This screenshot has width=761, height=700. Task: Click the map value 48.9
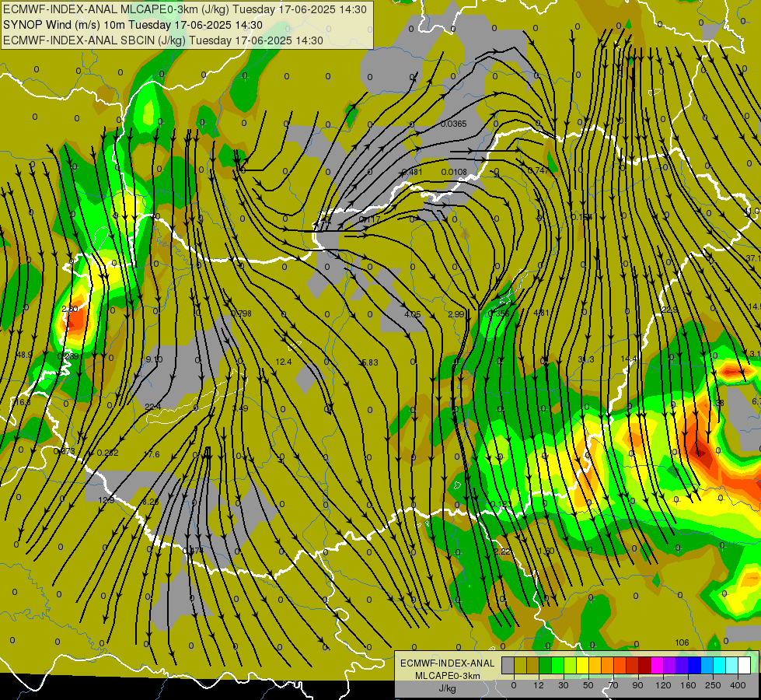click(x=24, y=355)
